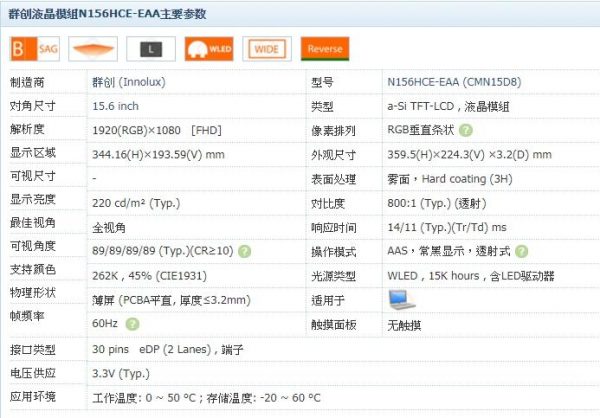The width and height of the screenshot is (600, 418).
Task: Click the 操作模式 label
Action: pos(334,252)
